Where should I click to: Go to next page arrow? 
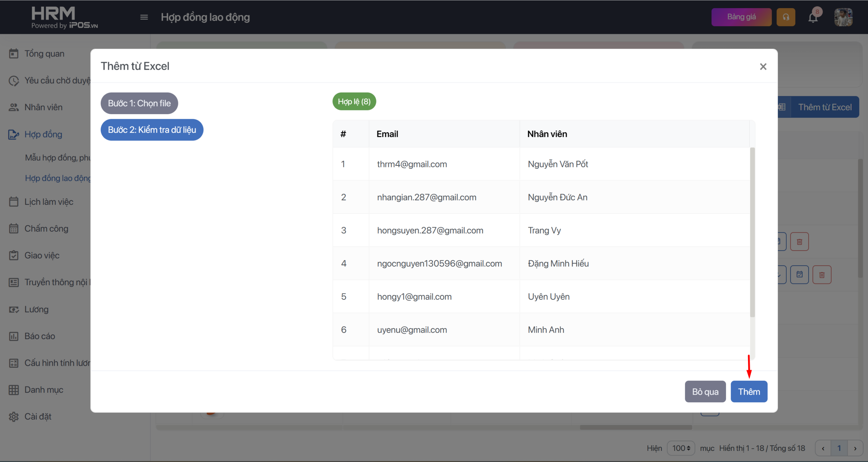(x=855, y=448)
